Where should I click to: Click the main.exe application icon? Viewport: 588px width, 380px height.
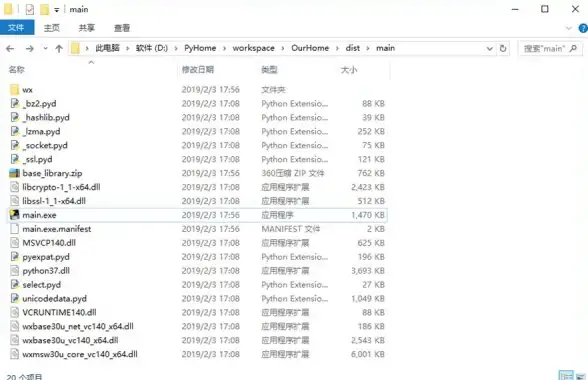click(x=14, y=215)
